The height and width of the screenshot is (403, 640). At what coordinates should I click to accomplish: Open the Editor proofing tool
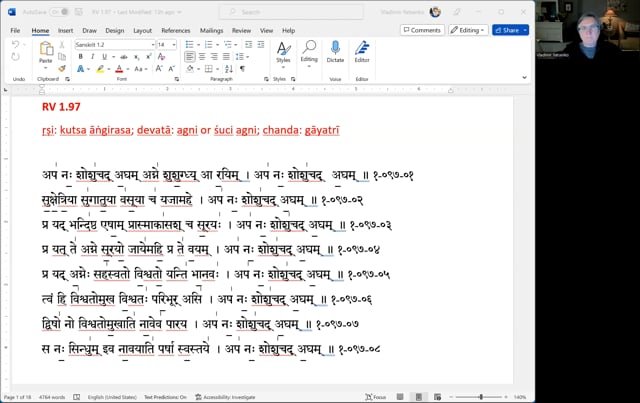pyautogui.click(x=362, y=49)
